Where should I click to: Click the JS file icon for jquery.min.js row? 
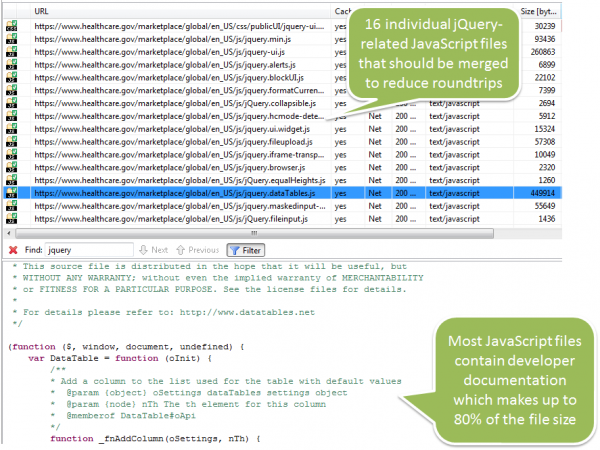tap(11, 39)
